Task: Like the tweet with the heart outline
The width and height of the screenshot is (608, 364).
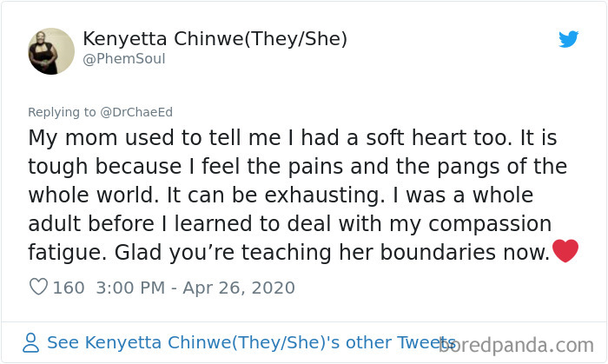Action: pos(38,288)
